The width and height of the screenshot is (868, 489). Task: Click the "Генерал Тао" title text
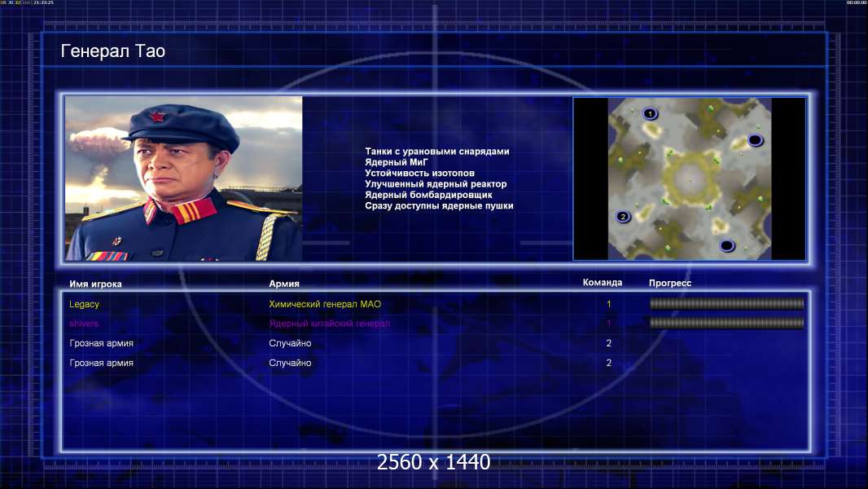tap(113, 51)
